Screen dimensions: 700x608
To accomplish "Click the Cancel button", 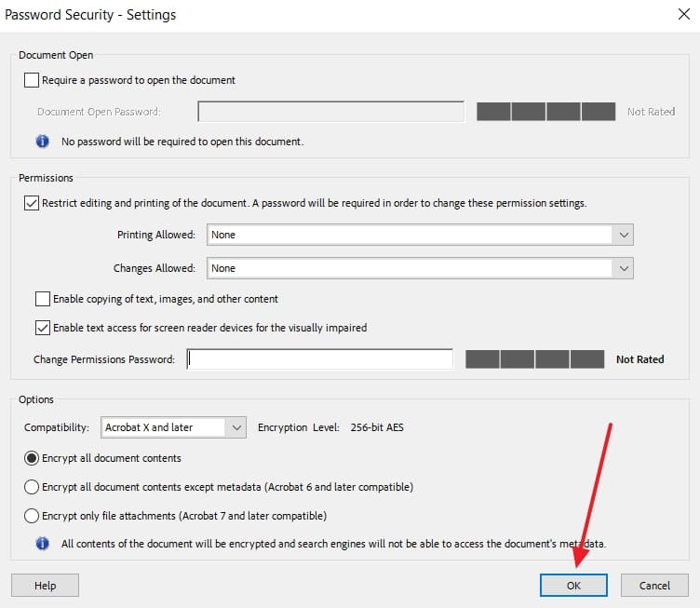I will pyautogui.click(x=654, y=586).
